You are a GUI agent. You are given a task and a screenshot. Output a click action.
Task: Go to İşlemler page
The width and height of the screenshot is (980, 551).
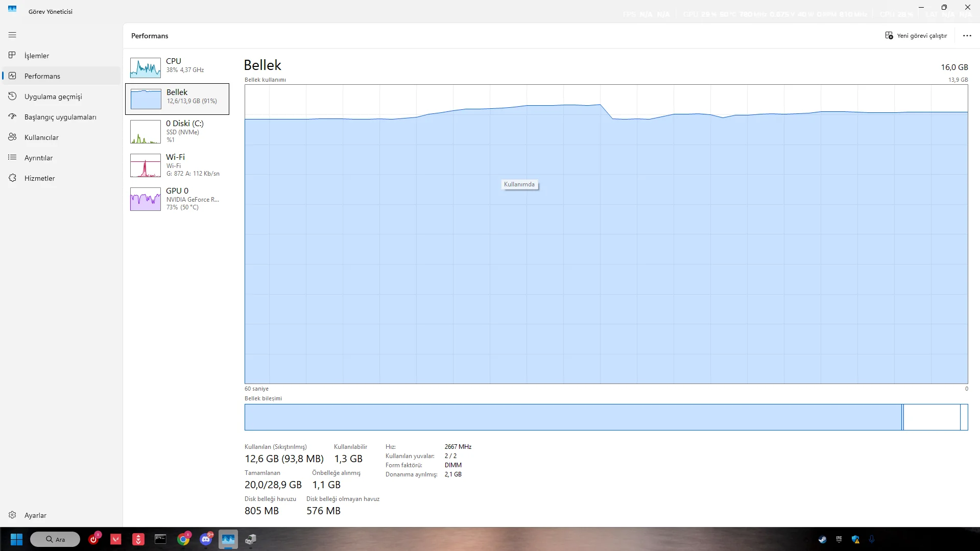(61, 55)
